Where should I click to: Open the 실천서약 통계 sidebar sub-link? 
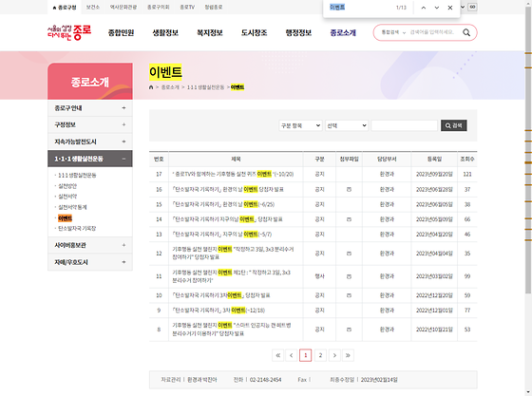[x=72, y=207]
